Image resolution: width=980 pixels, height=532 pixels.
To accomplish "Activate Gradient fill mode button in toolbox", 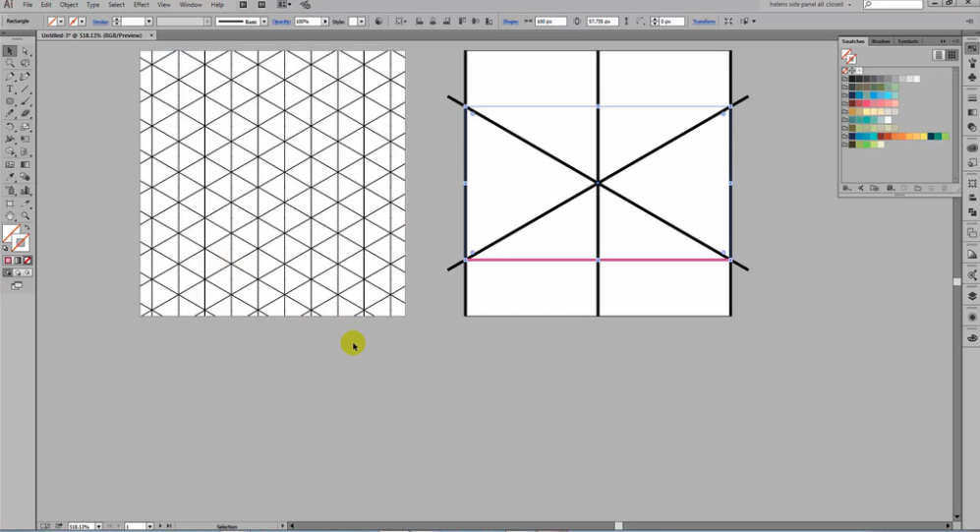I will (18, 261).
